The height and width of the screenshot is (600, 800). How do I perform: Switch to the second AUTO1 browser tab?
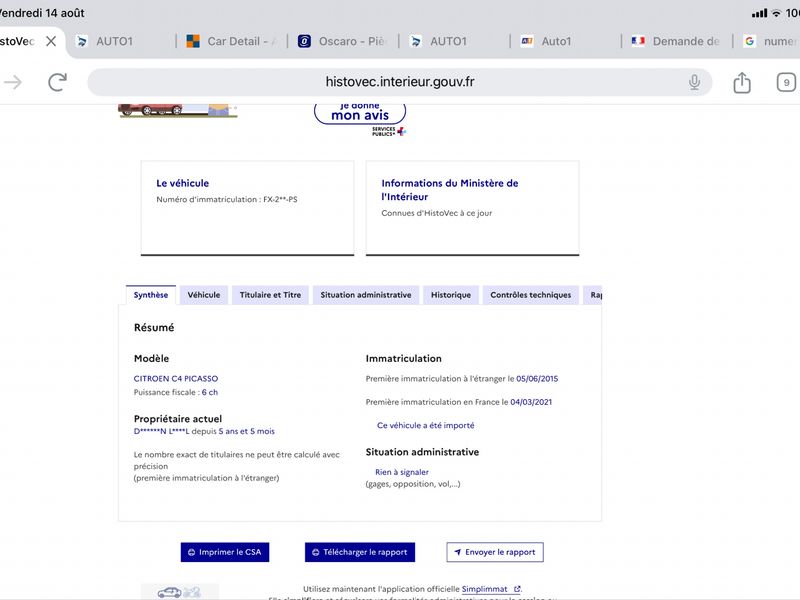click(439, 41)
